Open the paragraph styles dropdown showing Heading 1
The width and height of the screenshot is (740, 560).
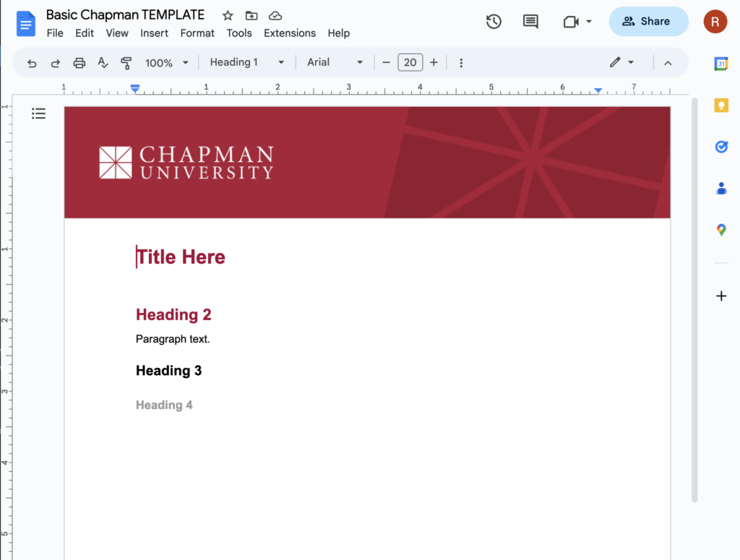click(x=246, y=62)
